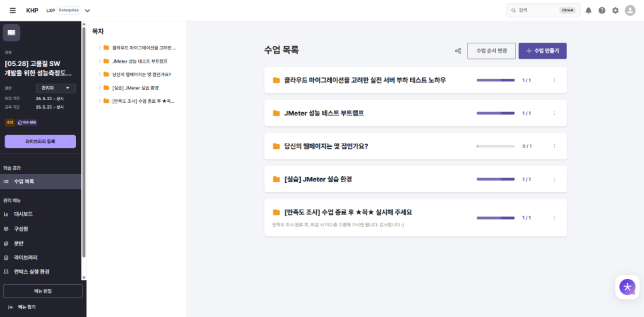Open the 당신의 웹페이지는 몇 점인가요? card title
This screenshot has height=317, width=644.
pos(326,146)
